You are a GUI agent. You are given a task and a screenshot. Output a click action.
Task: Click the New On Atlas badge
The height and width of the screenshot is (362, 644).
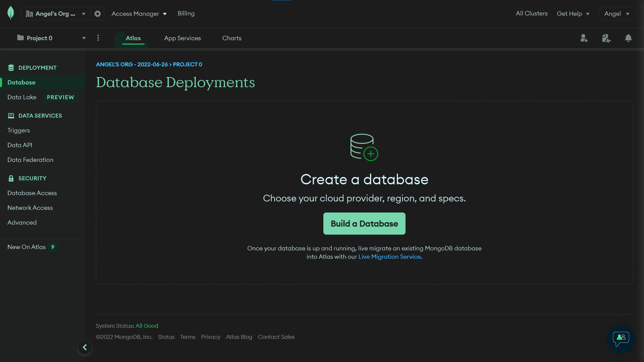point(53,247)
